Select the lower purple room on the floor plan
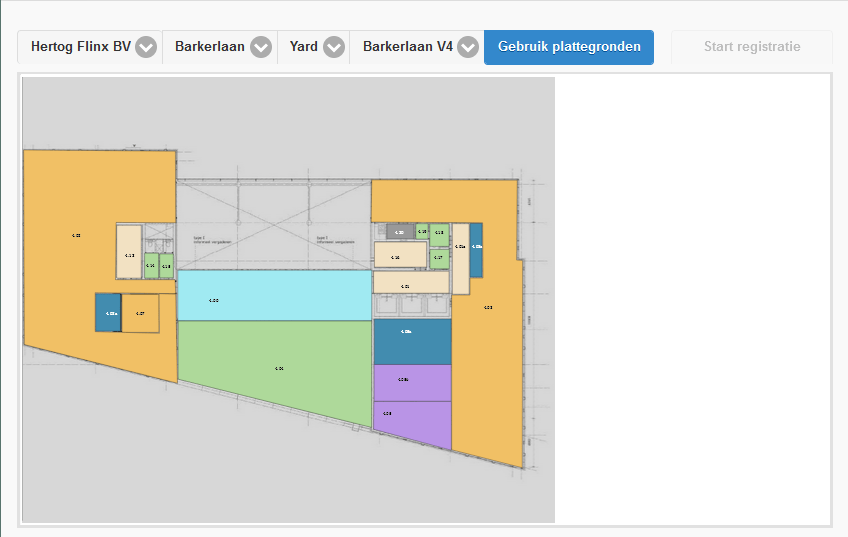The image size is (848, 537). click(x=412, y=416)
